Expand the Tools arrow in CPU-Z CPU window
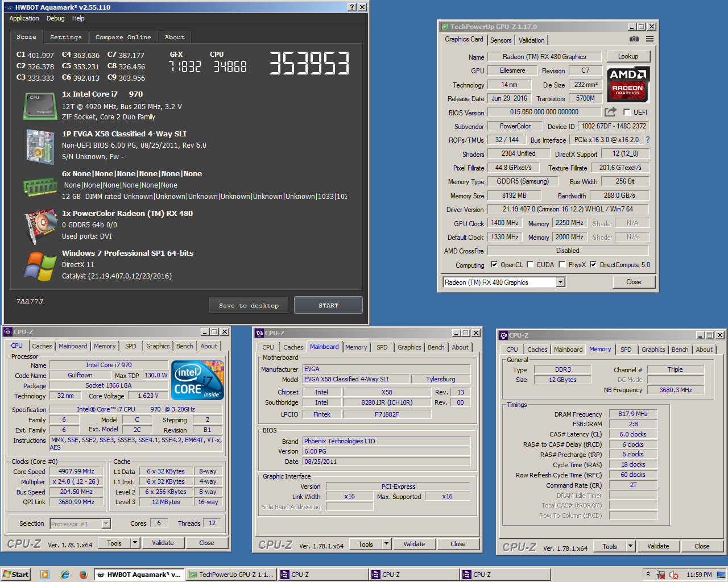This screenshot has width=728, height=582. point(135,543)
